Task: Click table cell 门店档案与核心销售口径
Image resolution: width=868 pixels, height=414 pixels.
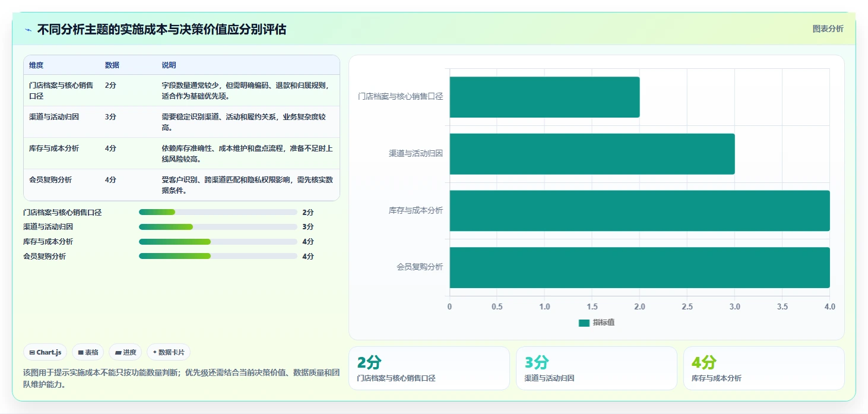Action: point(62,90)
